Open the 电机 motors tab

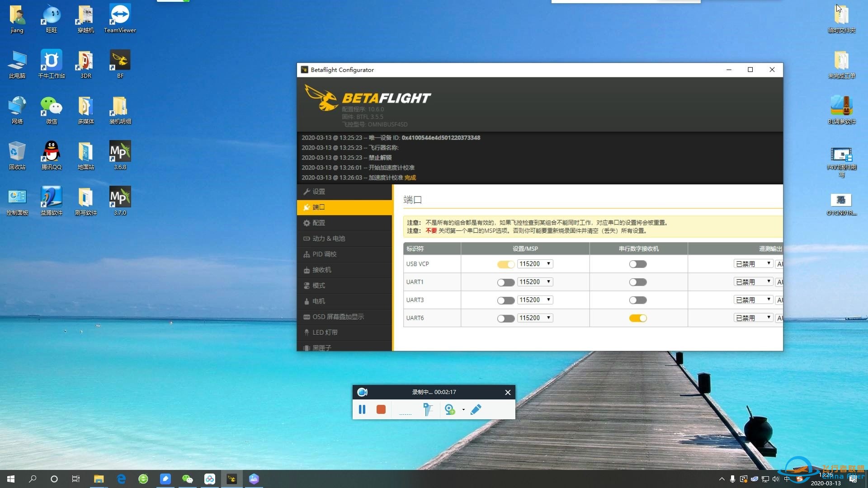click(344, 301)
